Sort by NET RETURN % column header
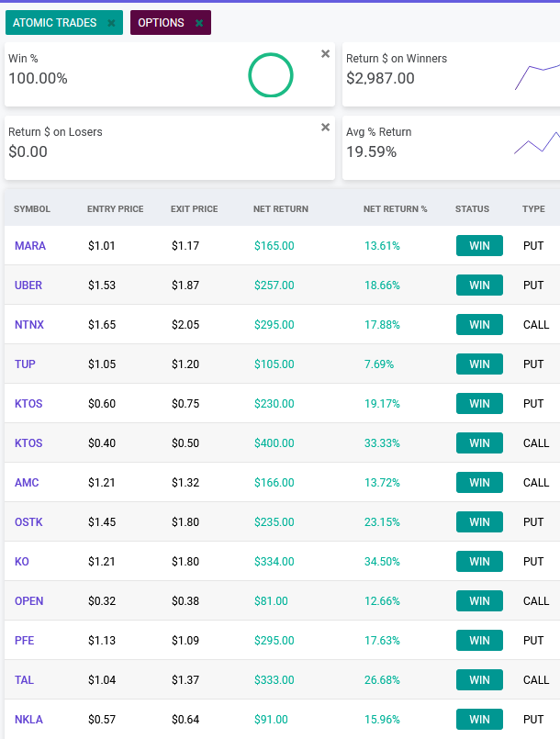 click(395, 208)
